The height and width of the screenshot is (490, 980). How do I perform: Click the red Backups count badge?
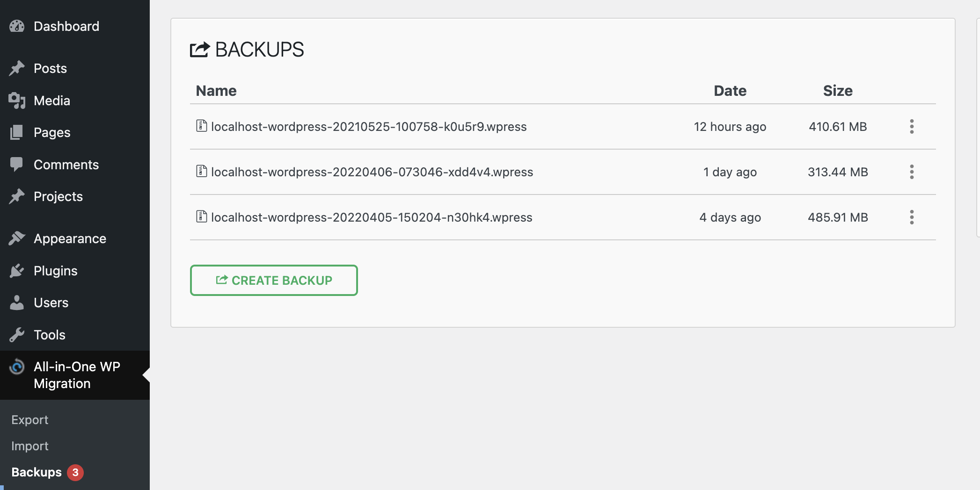(x=75, y=473)
